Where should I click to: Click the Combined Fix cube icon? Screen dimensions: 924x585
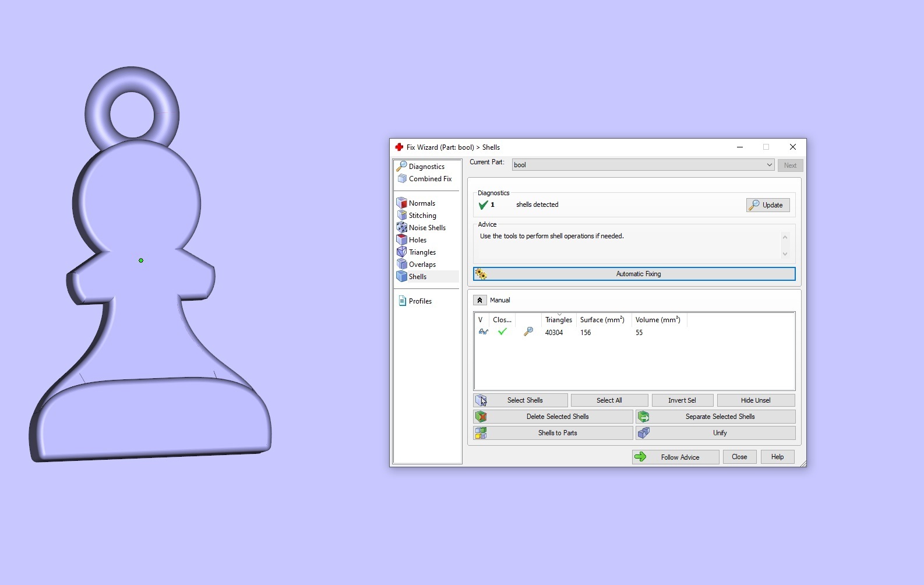point(401,179)
